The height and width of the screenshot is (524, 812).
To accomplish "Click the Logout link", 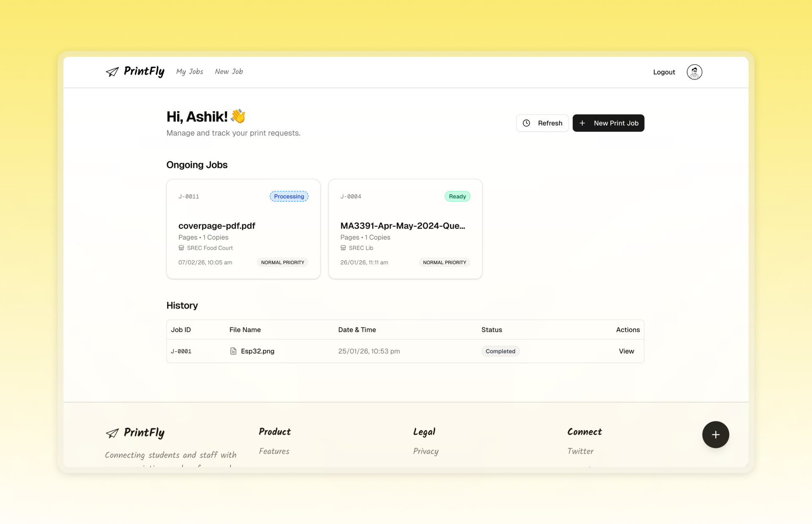I will 664,72.
